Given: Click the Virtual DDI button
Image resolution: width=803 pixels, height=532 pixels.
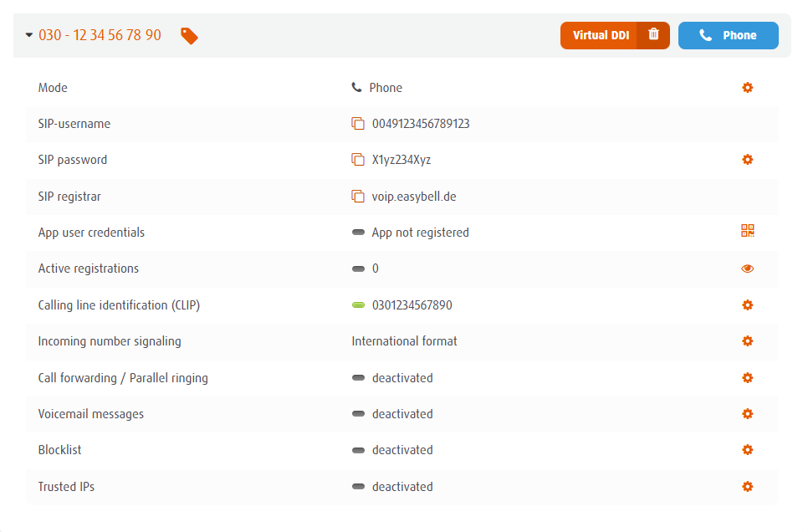Looking at the screenshot, I should tap(600, 35).
